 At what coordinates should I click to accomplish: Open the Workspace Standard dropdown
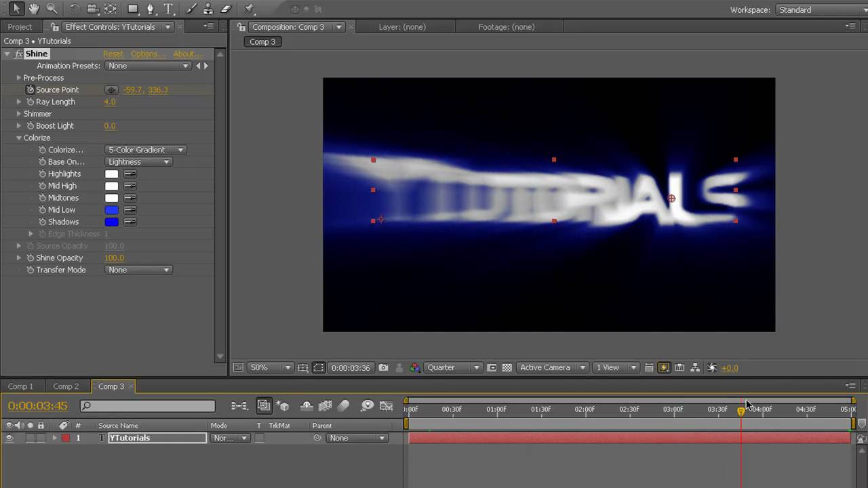[821, 10]
